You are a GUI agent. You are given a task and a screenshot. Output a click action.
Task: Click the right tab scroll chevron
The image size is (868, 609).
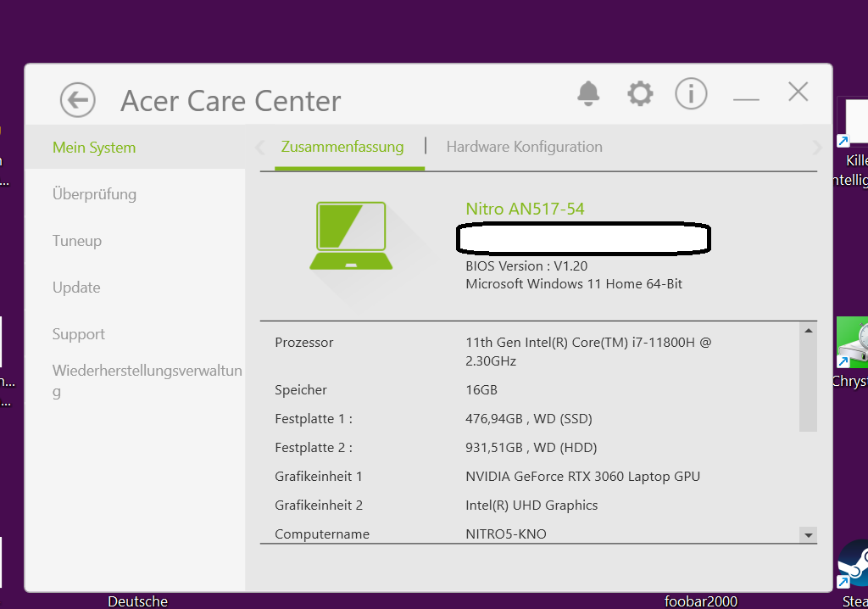click(817, 148)
